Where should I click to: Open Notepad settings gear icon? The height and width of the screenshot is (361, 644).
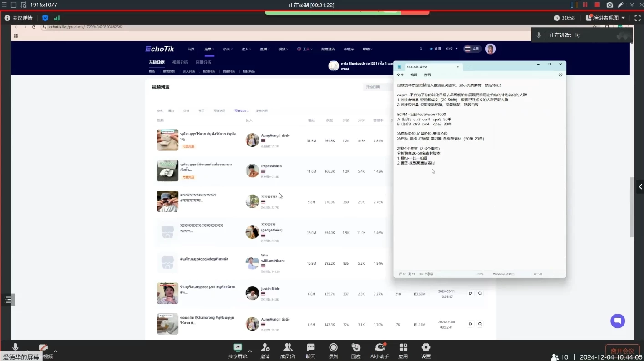coord(560,75)
